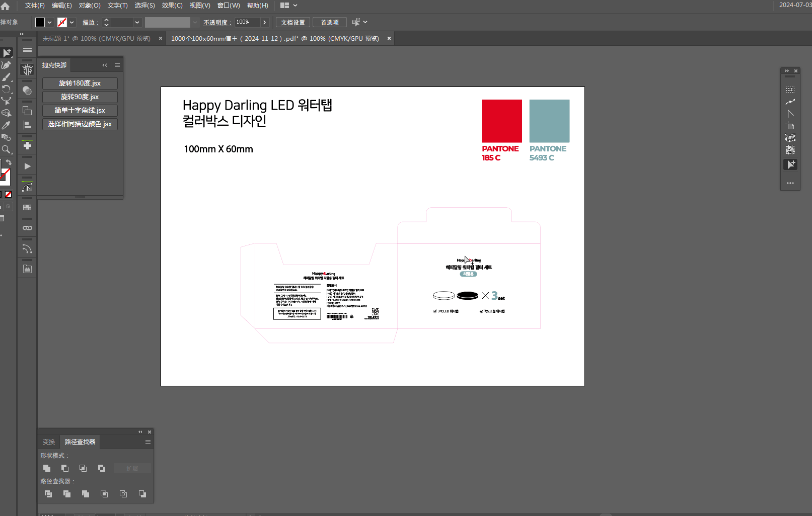The height and width of the screenshot is (516, 812).
Task: Open the 对象(O) menu
Action: point(90,6)
